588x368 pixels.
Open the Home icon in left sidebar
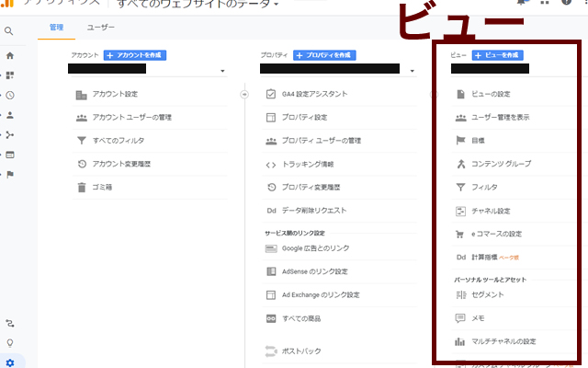pyautogui.click(x=10, y=56)
